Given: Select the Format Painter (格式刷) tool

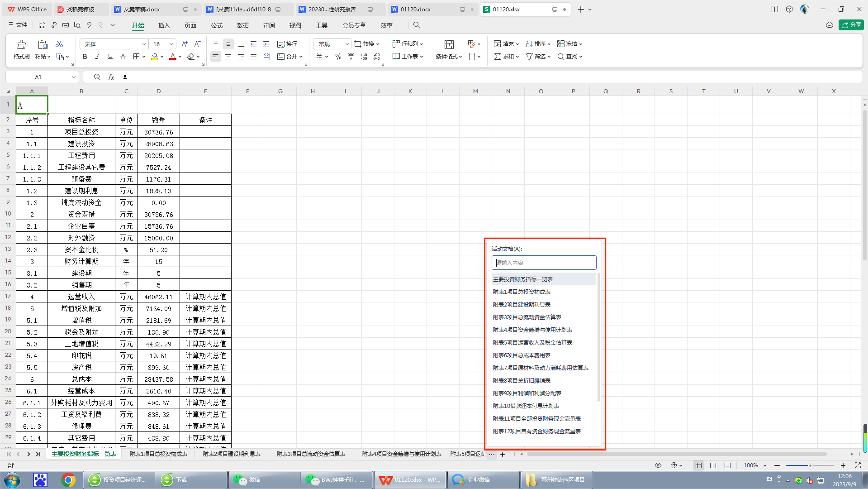Looking at the screenshot, I should tap(21, 50).
